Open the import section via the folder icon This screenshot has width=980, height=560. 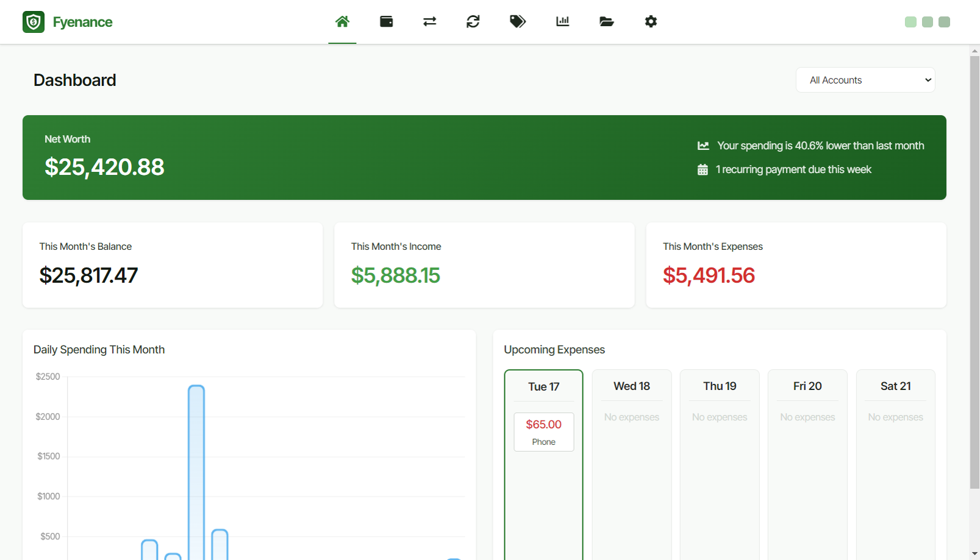click(606, 21)
